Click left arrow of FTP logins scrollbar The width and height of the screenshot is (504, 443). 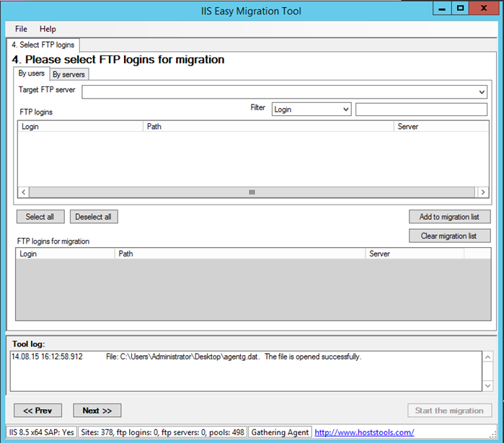tap(24, 192)
